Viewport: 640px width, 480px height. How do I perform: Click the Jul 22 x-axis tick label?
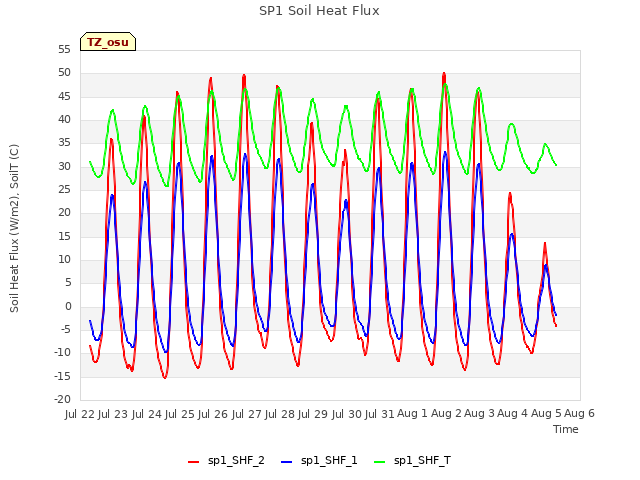(x=80, y=414)
